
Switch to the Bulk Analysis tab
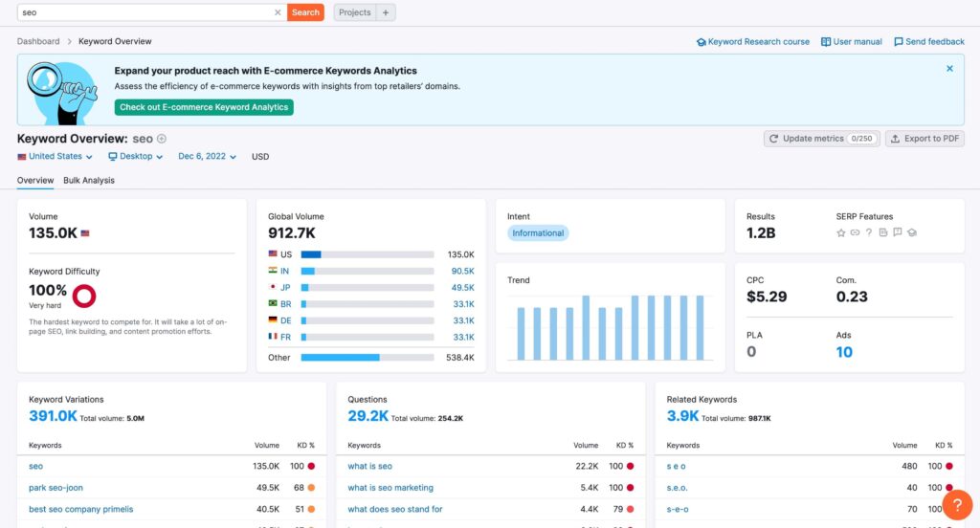point(89,181)
